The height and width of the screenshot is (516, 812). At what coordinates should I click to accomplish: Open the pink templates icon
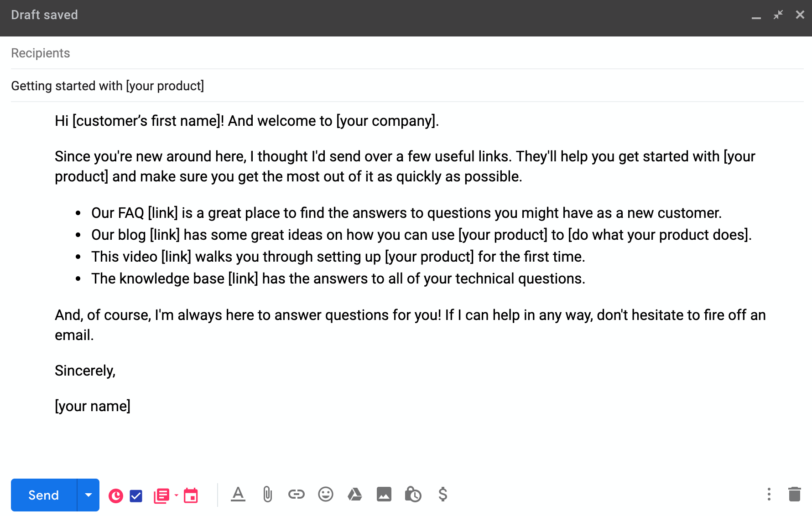pyautogui.click(x=161, y=495)
